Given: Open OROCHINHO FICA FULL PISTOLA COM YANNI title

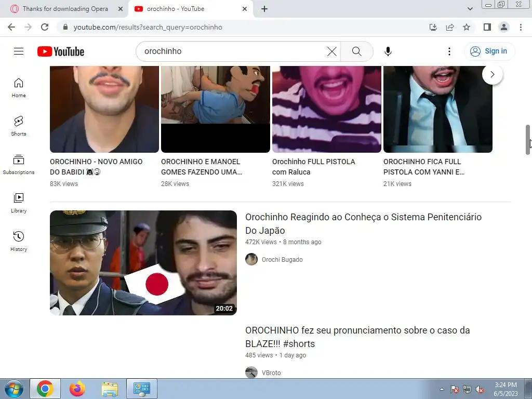Looking at the screenshot, I should coord(424,167).
